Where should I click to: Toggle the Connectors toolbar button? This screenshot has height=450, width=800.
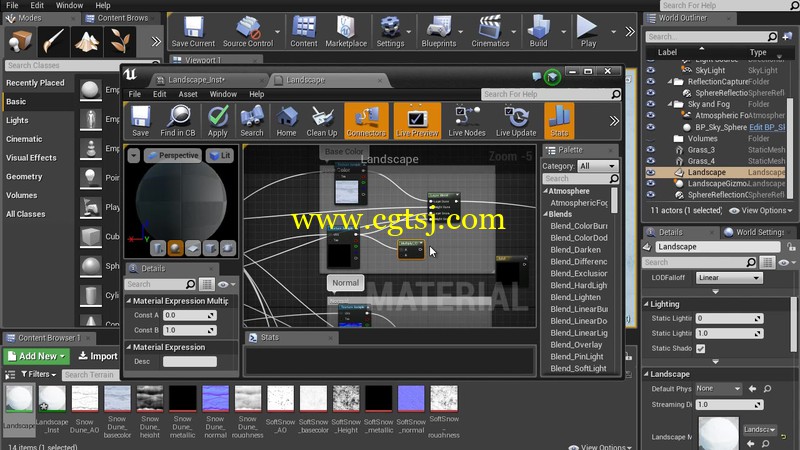pos(366,120)
